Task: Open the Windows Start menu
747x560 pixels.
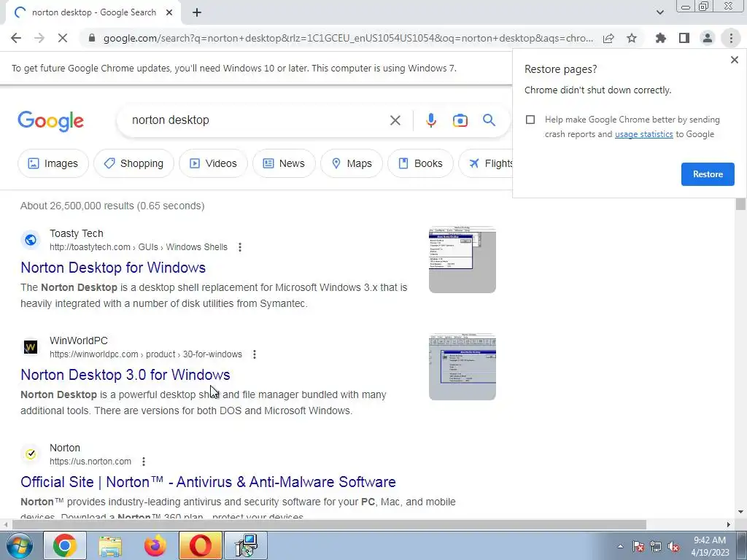Action: 18,545
